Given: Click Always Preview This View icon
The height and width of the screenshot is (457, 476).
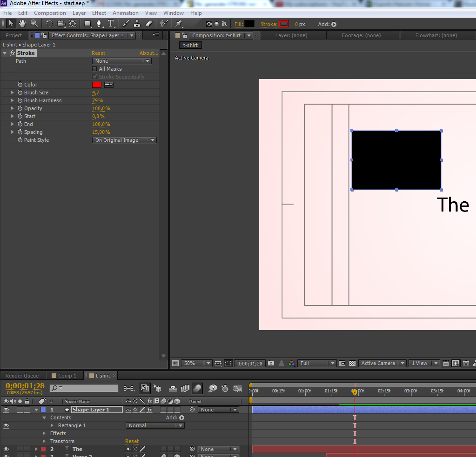Looking at the screenshot, I should tap(175, 363).
